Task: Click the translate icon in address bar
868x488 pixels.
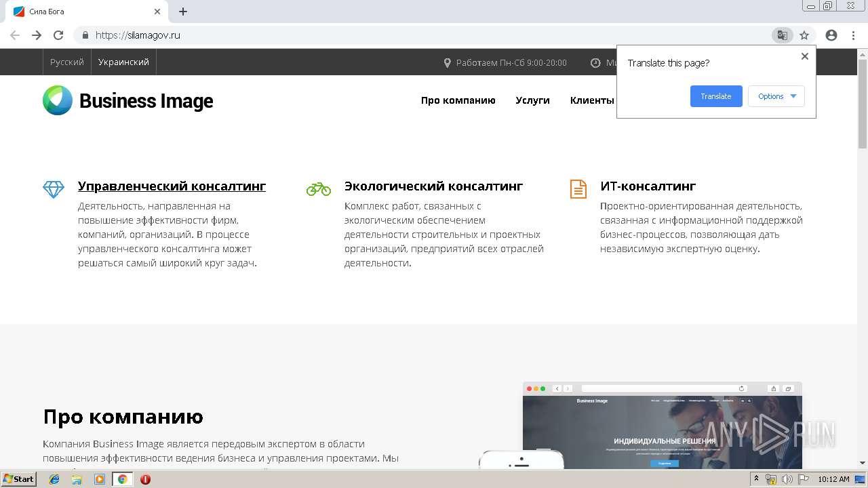Action: pyautogui.click(x=782, y=35)
